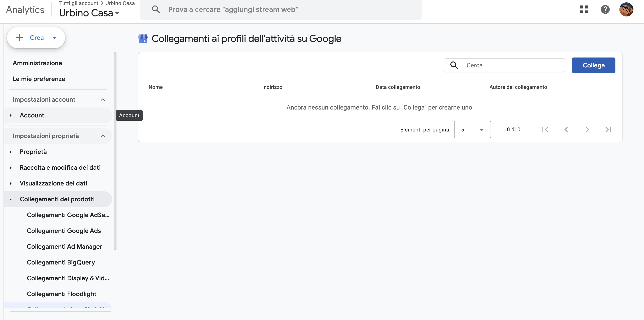This screenshot has height=320, width=644.
Task: Click the Indirizzo column header
Action: (272, 87)
